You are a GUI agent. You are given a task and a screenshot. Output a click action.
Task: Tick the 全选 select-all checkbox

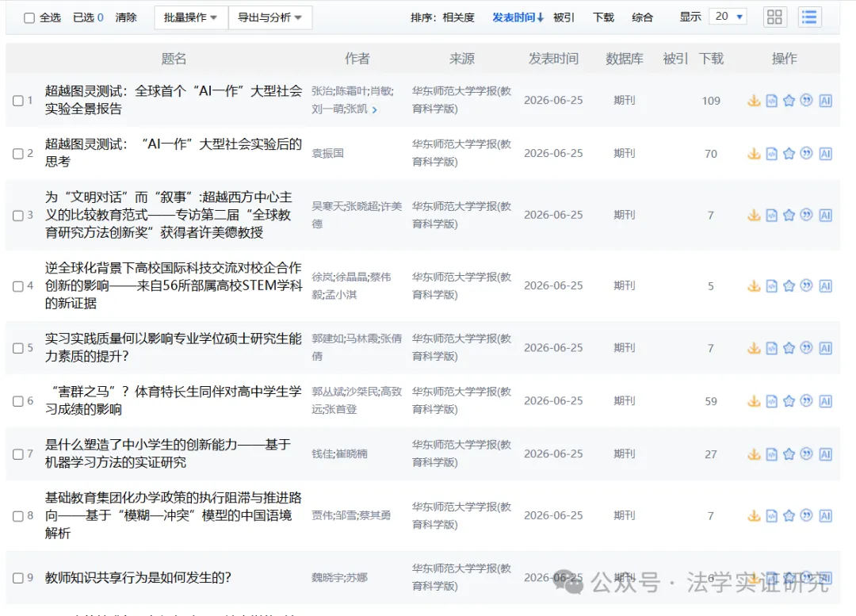pyautogui.click(x=29, y=18)
